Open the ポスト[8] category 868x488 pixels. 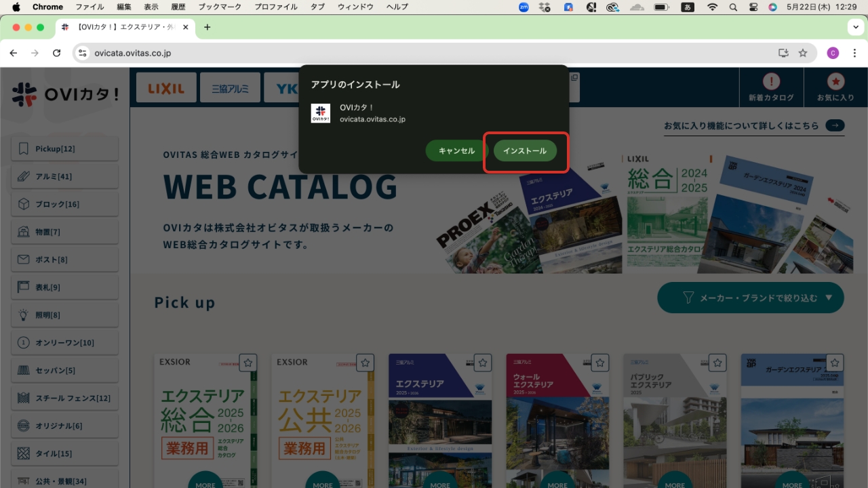pyautogui.click(x=64, y=260)
